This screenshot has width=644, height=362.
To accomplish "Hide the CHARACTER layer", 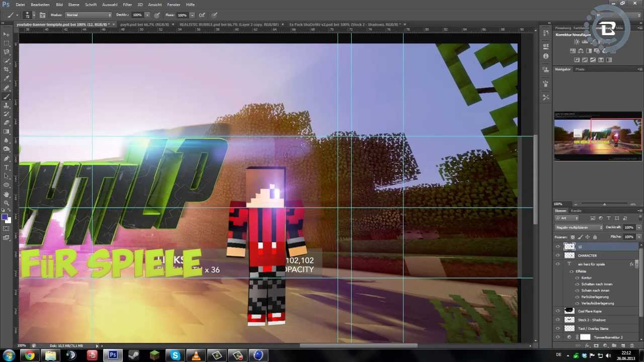I will (x=557, y=255).
